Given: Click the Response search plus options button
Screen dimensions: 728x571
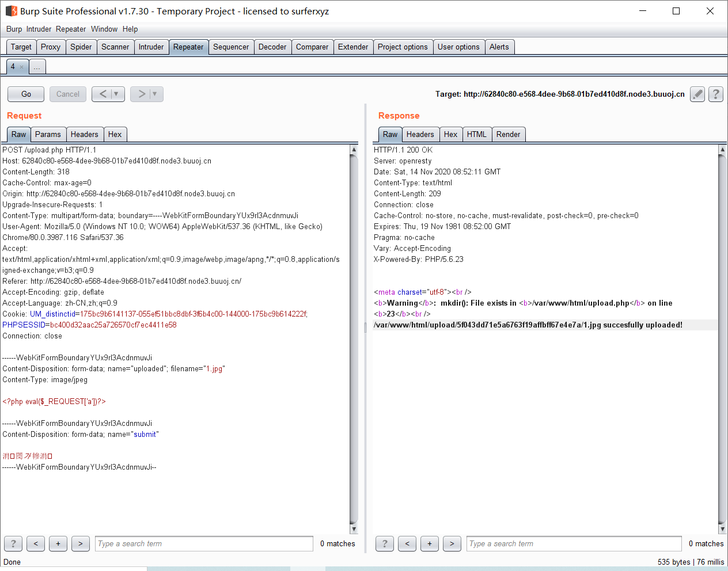Looking at the screenshot, I should tap(430, 543).
